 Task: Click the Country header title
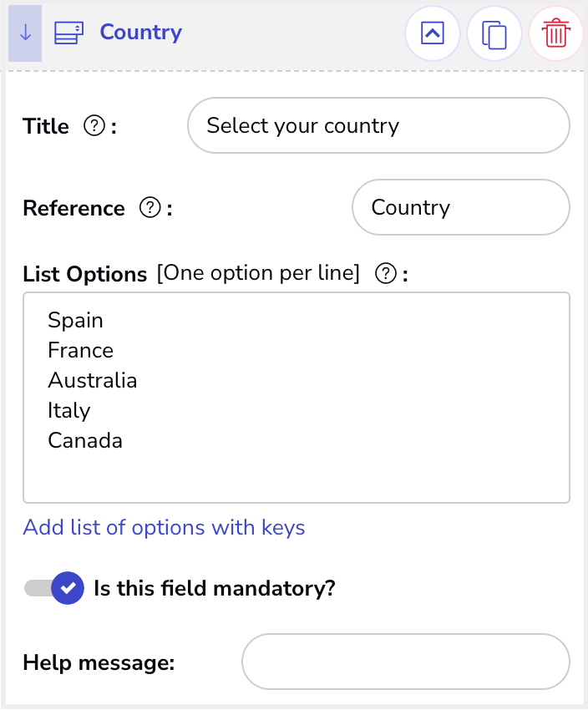pyautogui.click(x=141, y=33)
